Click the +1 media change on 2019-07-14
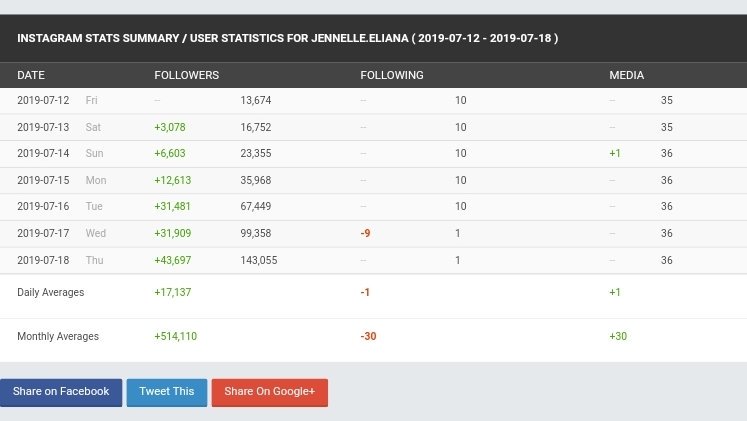Image resolution: width=747 pixels, height=421 pixels. click(615, 153)
